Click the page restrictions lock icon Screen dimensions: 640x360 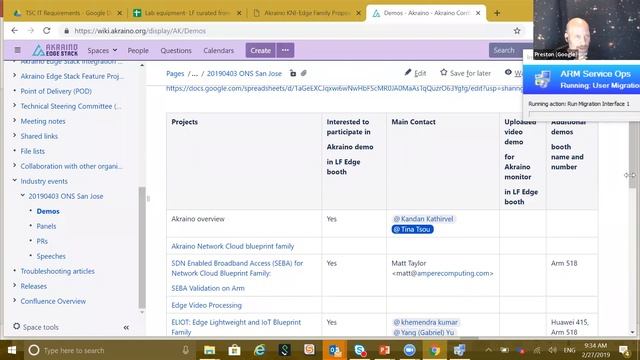(293, 73)
